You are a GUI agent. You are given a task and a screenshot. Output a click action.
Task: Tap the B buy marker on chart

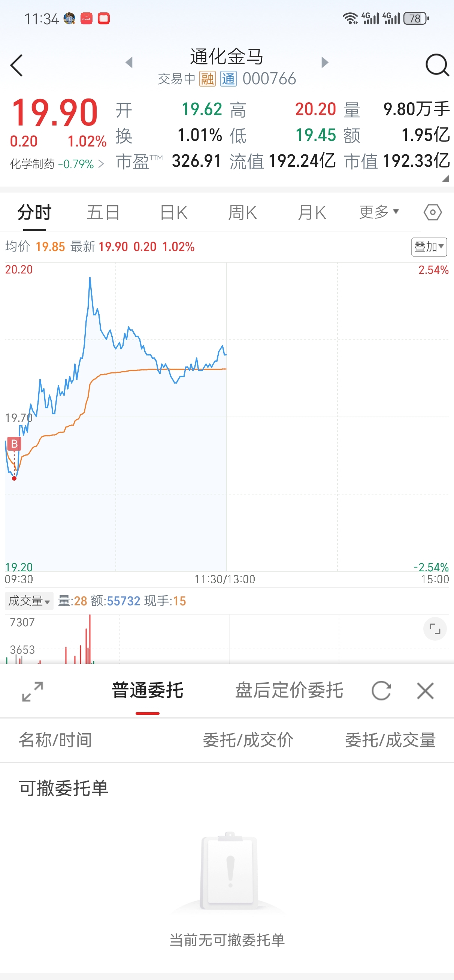(x=15, y=444)
